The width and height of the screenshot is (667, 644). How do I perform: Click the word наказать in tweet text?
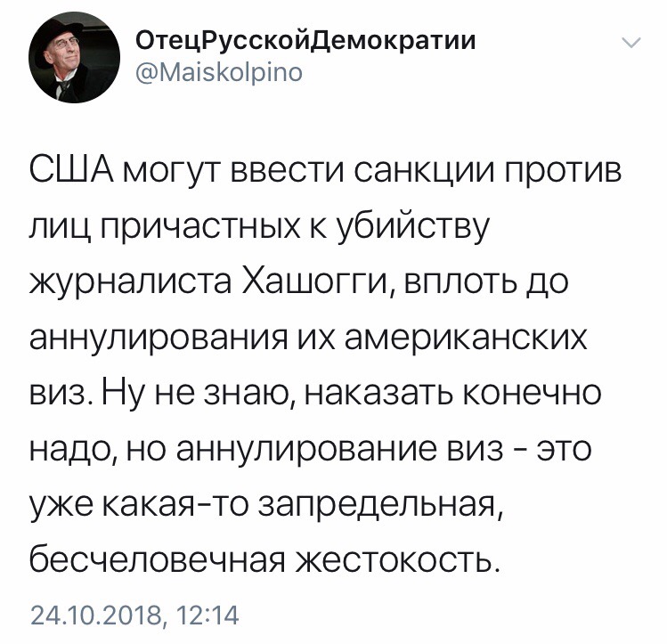(x=378, y=393)
